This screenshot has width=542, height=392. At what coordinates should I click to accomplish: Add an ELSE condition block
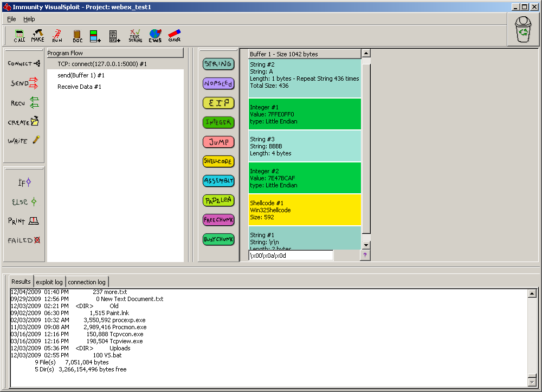pyautogui.click(x=24, y=202)
